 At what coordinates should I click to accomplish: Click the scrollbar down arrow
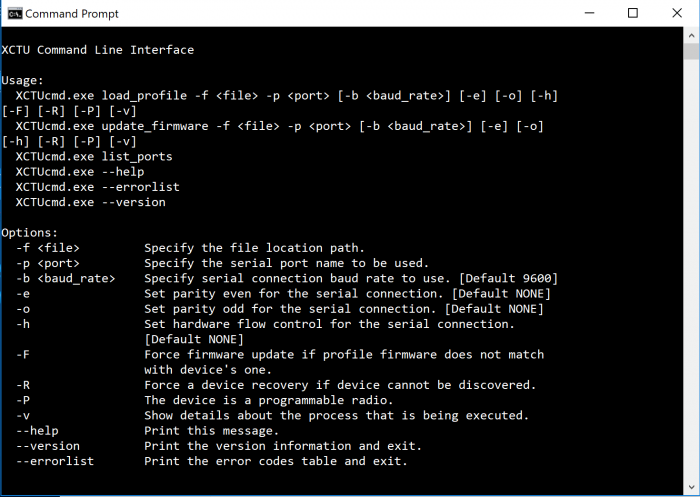(692, 487)
